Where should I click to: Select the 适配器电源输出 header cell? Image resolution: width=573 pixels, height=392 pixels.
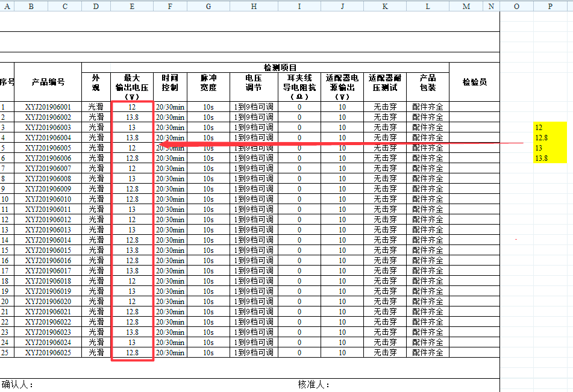[342, 87]
